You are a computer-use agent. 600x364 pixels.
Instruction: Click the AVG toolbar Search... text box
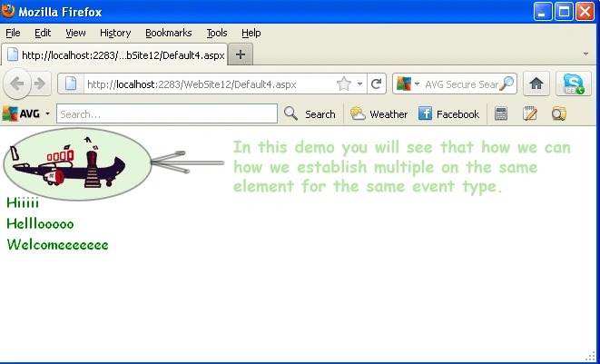point(167,114)
